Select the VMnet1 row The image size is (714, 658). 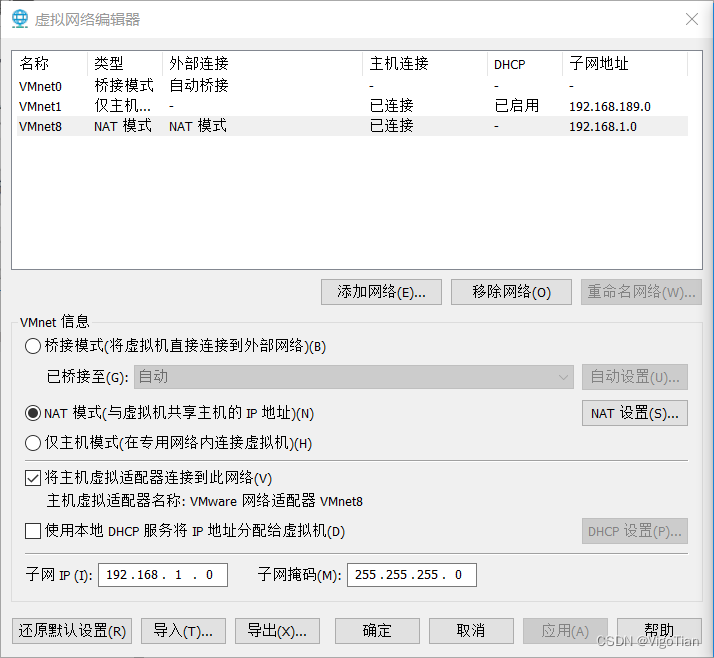[x=352, y=106]
